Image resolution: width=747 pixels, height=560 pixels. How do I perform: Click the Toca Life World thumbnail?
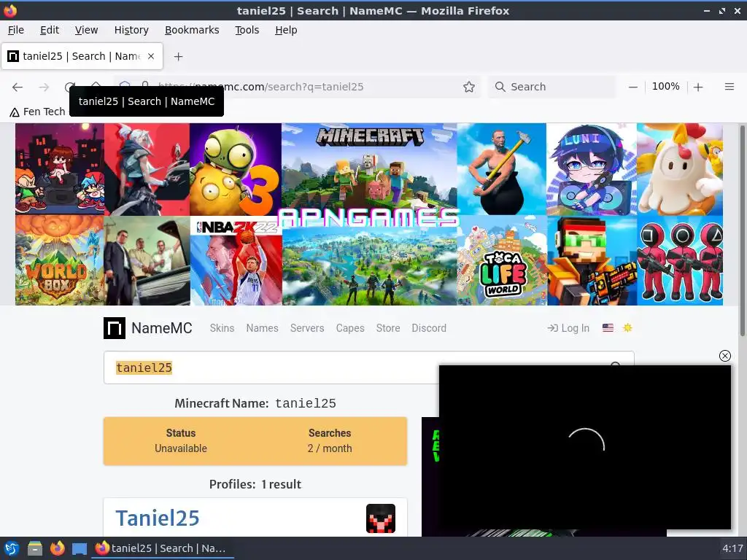coord(502,261)
